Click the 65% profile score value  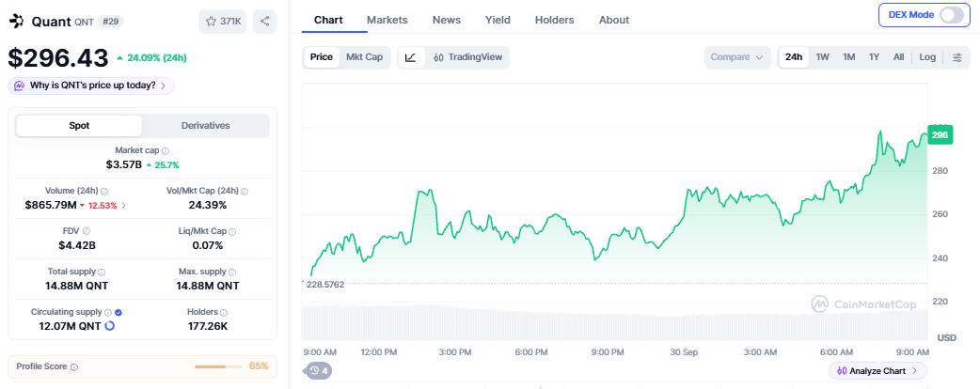pyautogui.click(x=259, y=366)
